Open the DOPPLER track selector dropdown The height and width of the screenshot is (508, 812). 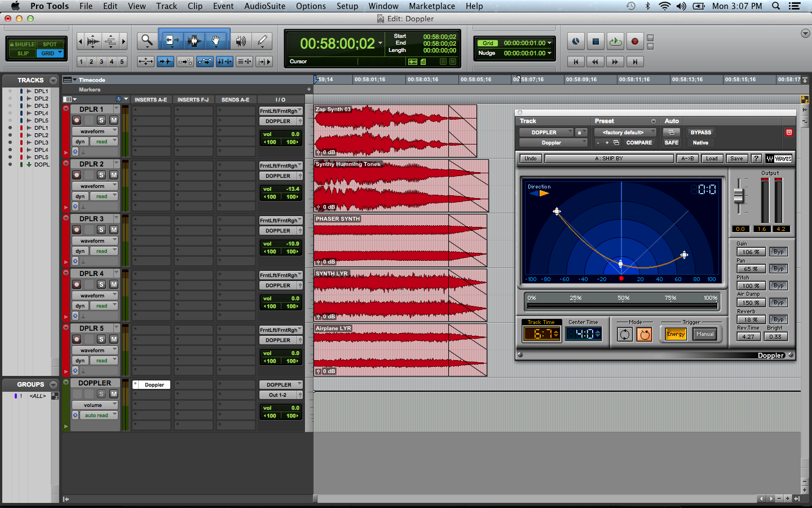coord(546,133)
